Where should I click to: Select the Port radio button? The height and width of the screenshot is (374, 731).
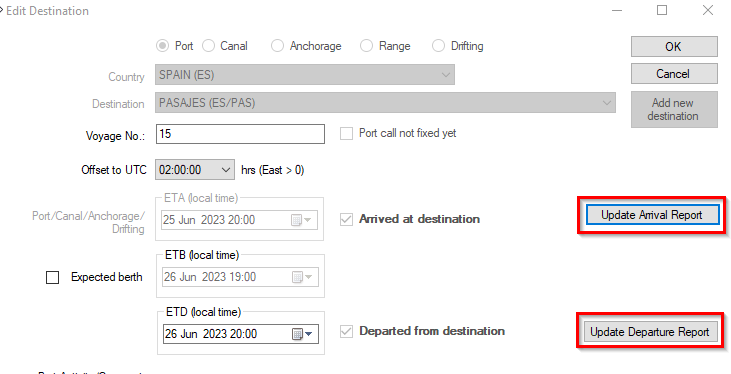coord(162,46)
